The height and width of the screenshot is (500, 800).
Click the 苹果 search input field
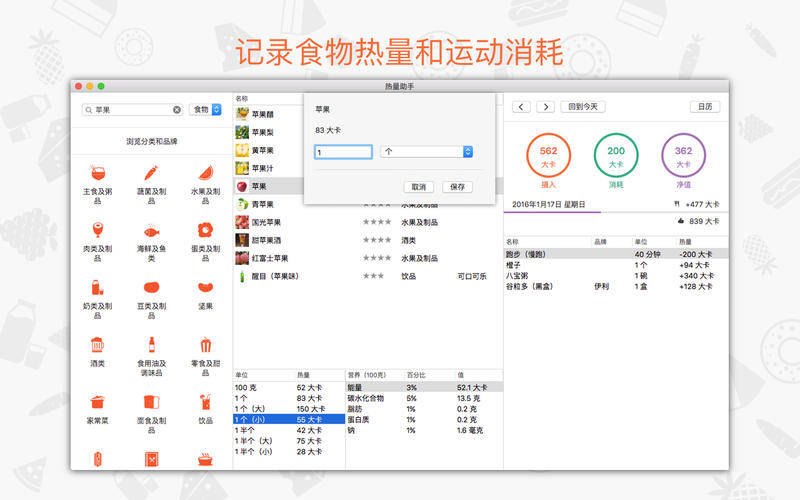point(132,110)
